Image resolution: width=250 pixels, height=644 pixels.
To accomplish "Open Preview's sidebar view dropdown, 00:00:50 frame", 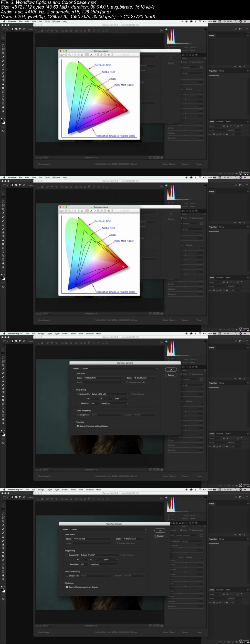I will point(62,54).
